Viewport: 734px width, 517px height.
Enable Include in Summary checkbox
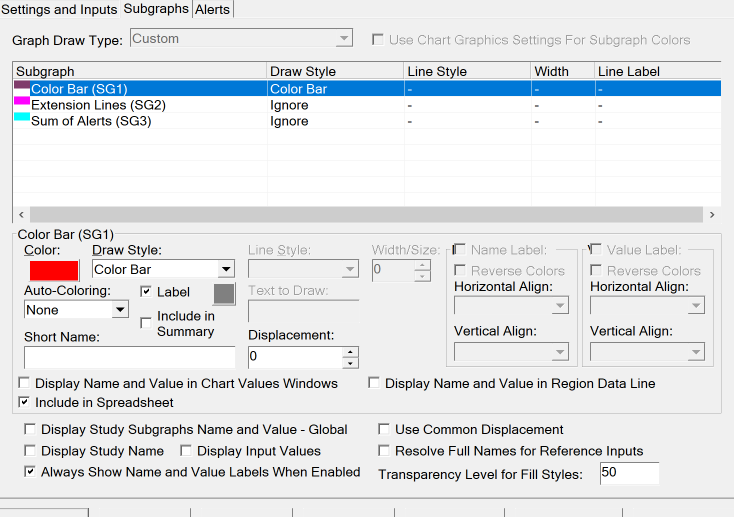(x=146, y=323)
